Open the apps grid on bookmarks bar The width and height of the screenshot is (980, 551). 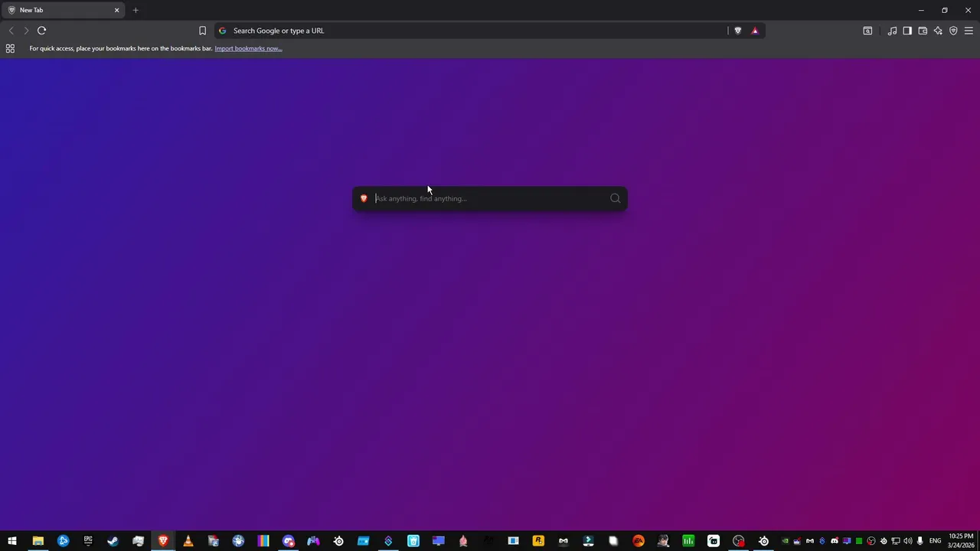(x=10, y=48)
